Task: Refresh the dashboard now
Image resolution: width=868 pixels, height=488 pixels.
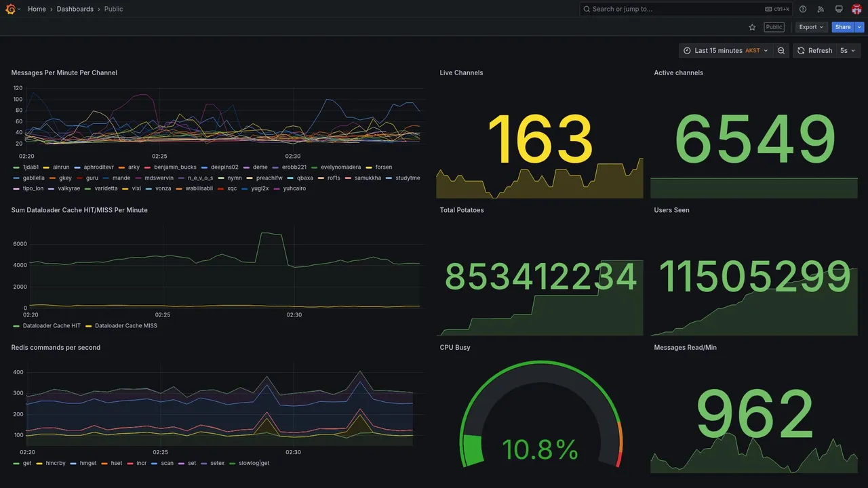Action: [814, 51]
